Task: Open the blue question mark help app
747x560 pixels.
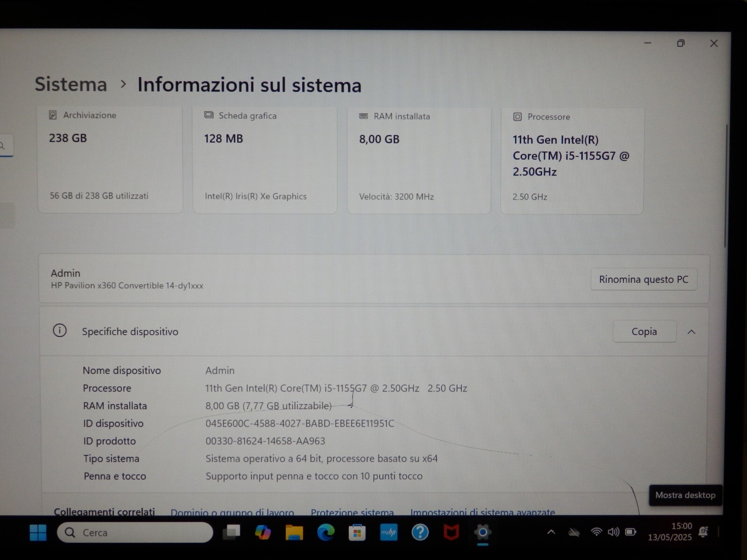Action: coord(420,532)
